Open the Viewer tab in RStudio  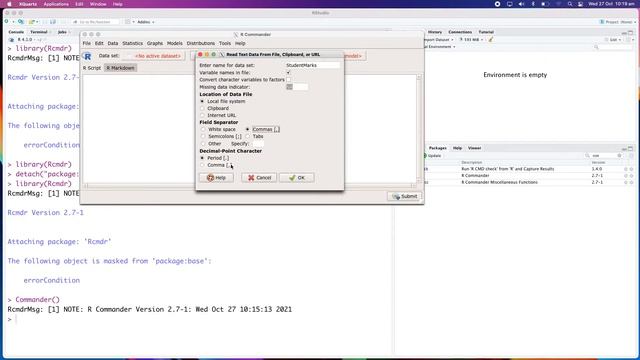click(474, 148)
